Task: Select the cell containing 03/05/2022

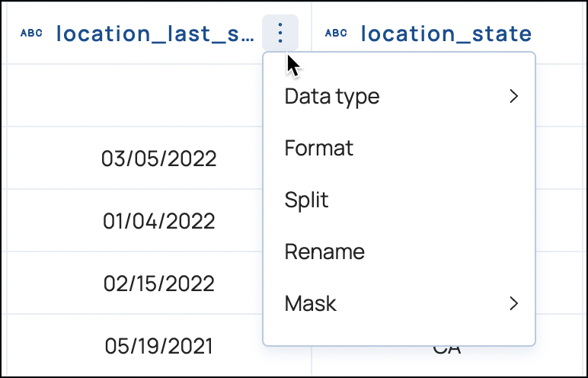Action: [158, 159]
